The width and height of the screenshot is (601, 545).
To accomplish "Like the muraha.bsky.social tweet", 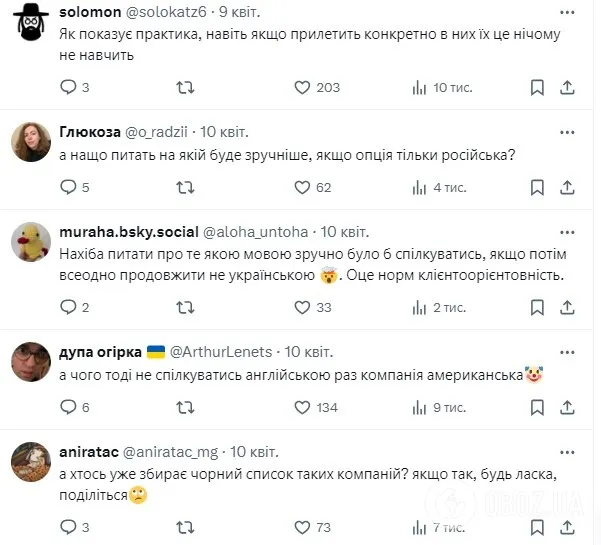I will [x=303, y=308].
